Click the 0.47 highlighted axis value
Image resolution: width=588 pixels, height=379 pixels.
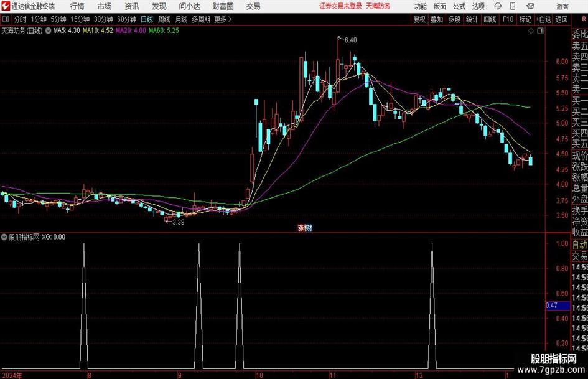[558, 306]
